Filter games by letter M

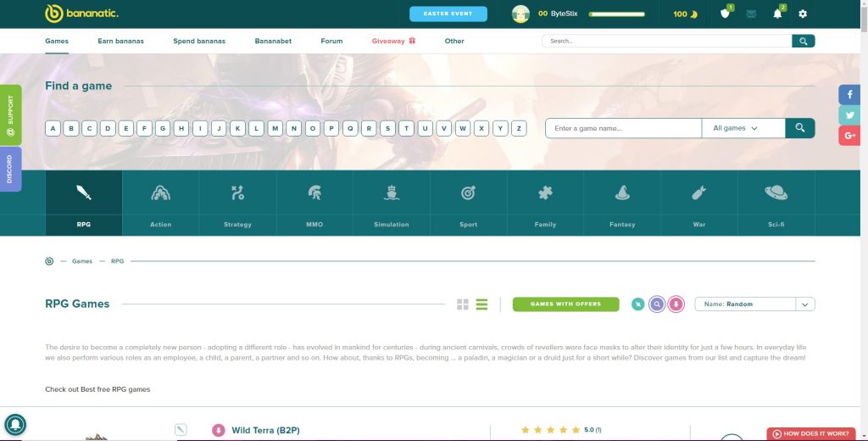tap(275, 129)
